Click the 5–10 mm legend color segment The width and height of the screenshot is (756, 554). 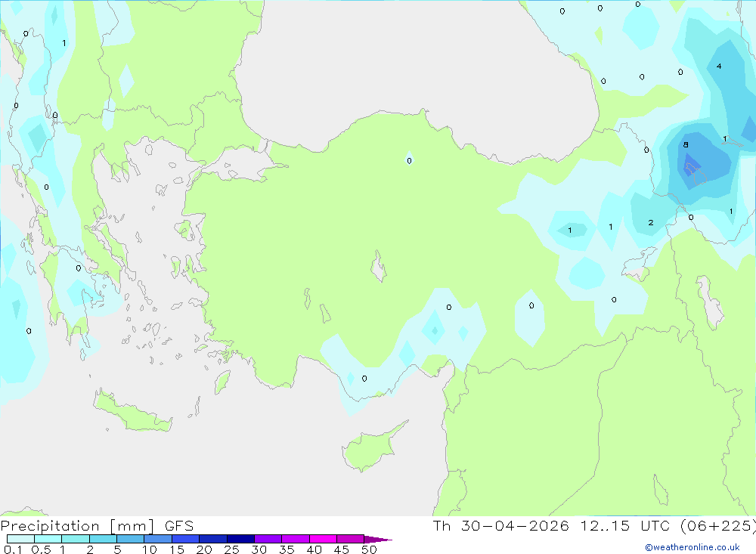pyautogui.click(x=130, y=539)
